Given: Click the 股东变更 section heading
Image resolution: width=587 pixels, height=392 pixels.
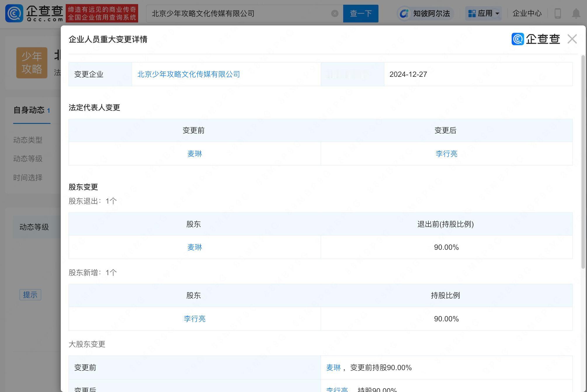Looking at the screenshot, I should point(83,187).
